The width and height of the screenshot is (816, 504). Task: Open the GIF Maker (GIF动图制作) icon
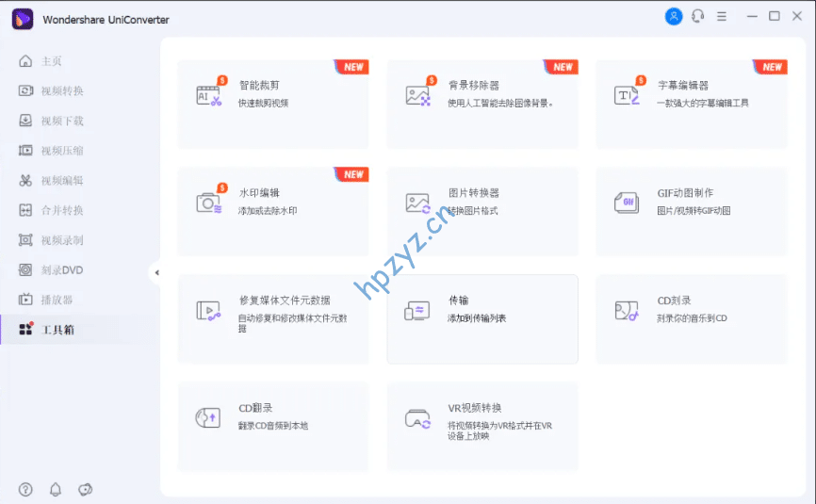(627, 202)
